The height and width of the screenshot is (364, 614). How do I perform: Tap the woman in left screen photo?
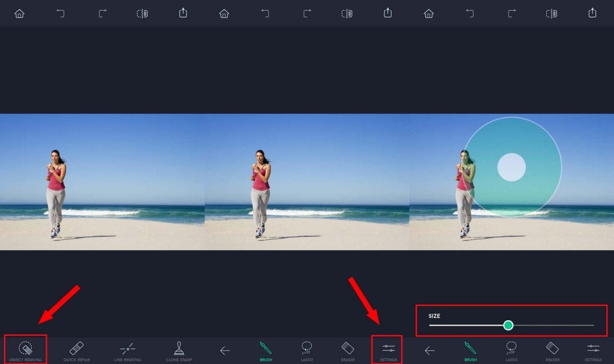click(x=56, y=193)
